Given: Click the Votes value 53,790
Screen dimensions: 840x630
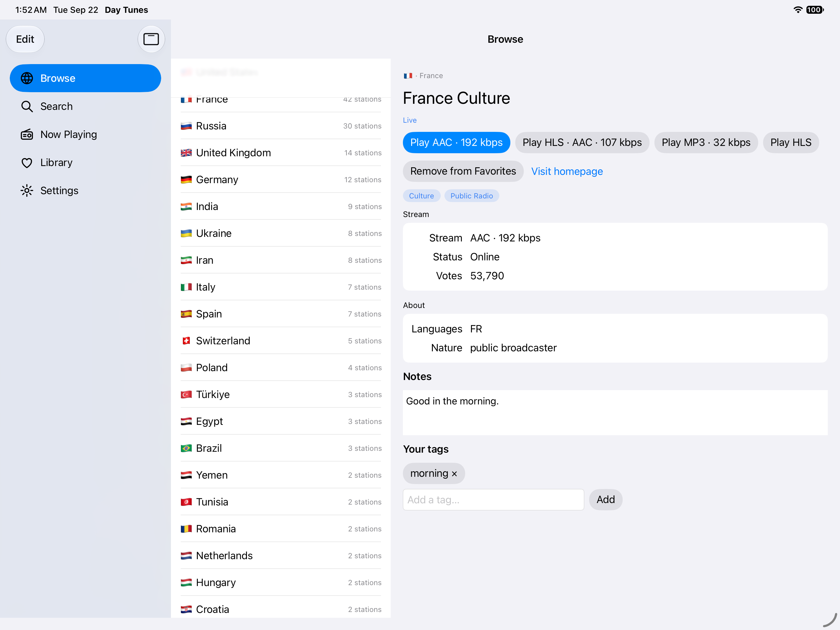Looking at the screenshot, I should click(x=487, y=276).
